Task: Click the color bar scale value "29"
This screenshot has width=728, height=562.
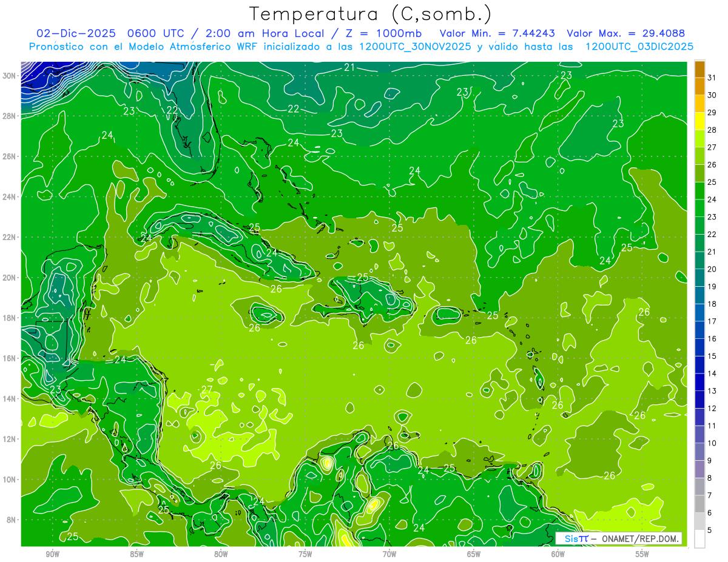Action: click(712, 112)
